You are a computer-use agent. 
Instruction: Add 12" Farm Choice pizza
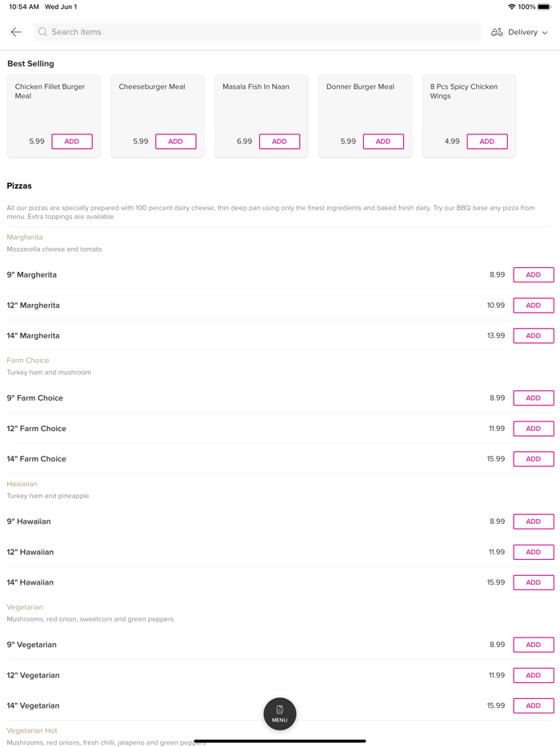(533, 429)
